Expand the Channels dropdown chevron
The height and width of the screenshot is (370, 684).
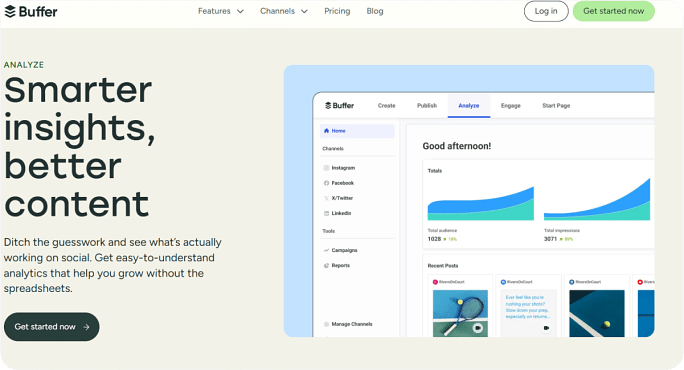pyautogui.click(x=304, y=11)
